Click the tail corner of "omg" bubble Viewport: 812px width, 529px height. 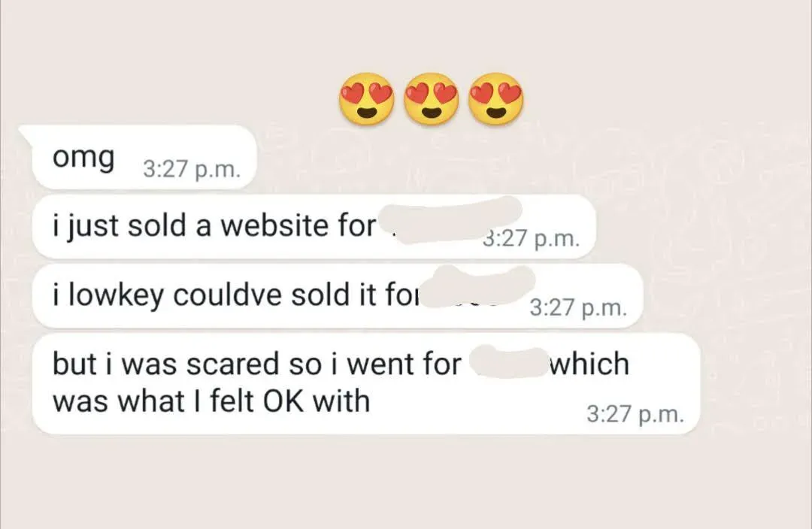coord(25,132)
